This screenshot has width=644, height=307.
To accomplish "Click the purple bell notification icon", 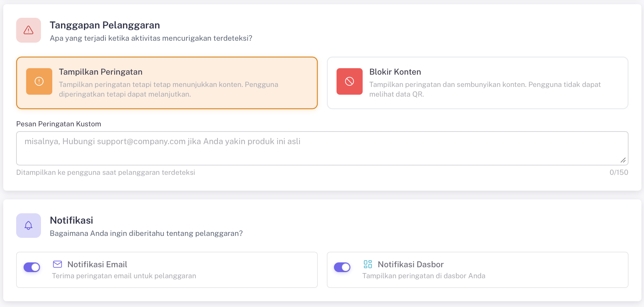I will point(28,226).
